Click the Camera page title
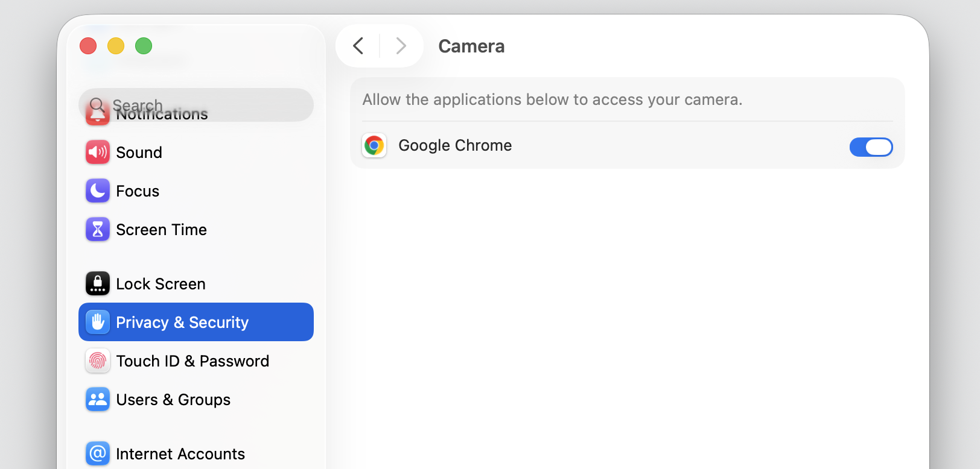The height and width of the screenshot is (469, 980). 471,46
